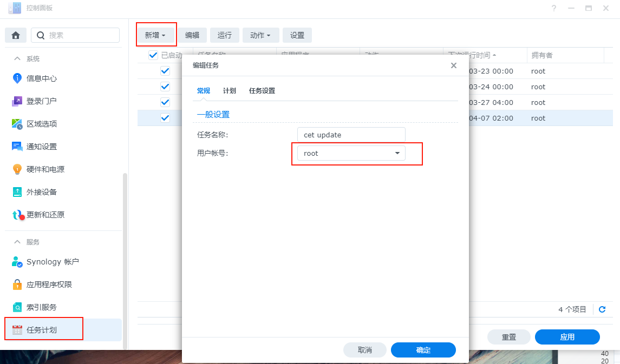This screenshot has width=620, height=364.
Task: Click the 拥有者 column header
Action: coord(565,55)
